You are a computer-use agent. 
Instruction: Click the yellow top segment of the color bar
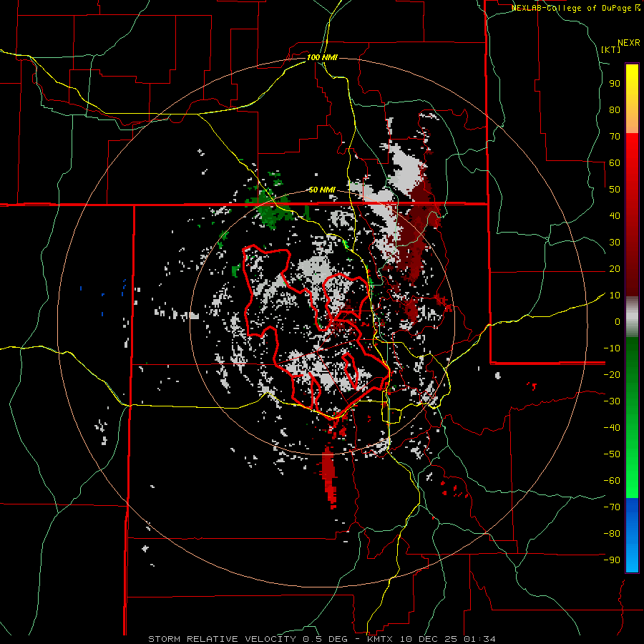click(x=632, y=99)
